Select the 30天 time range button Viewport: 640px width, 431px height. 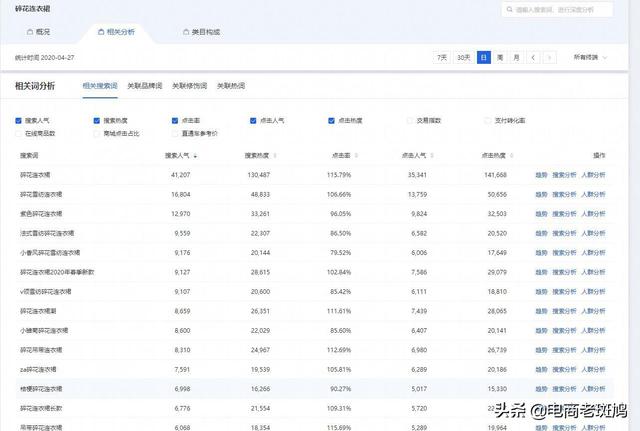[463, 58]
